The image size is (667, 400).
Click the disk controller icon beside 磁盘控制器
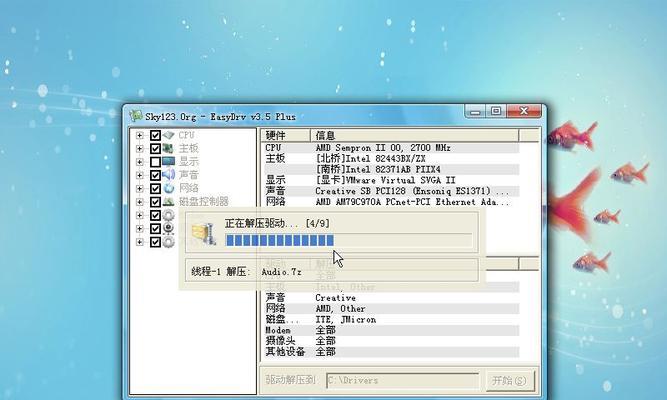[x=168, y=202]
